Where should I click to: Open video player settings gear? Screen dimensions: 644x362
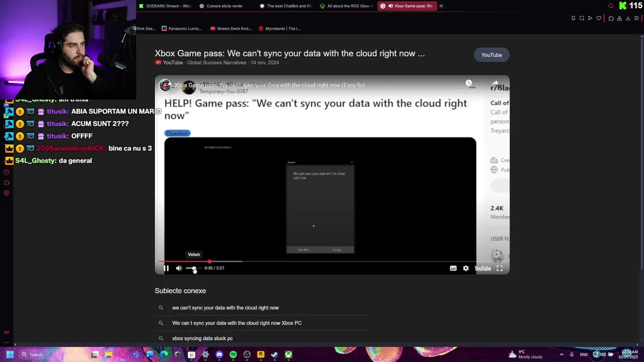(x=466, y=268)
